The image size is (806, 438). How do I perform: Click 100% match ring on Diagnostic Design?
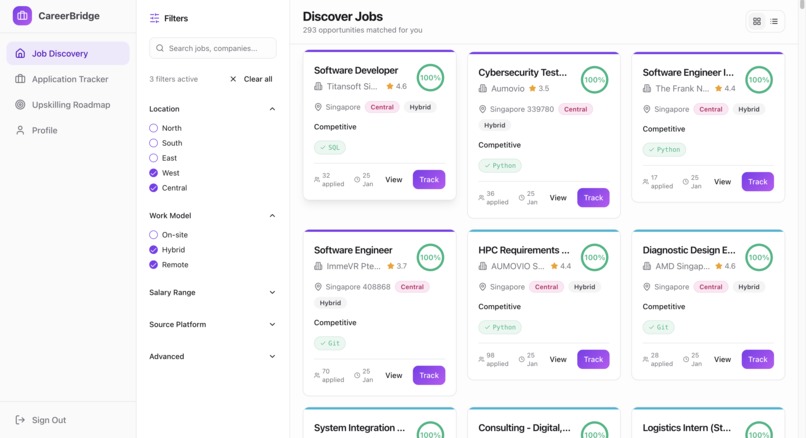(759, 258)
